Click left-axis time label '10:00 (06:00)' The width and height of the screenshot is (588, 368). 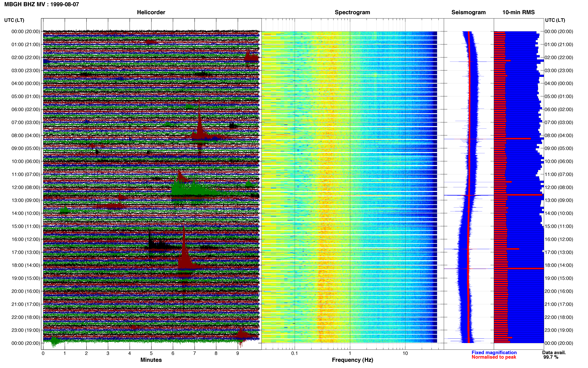click(26, 161)
